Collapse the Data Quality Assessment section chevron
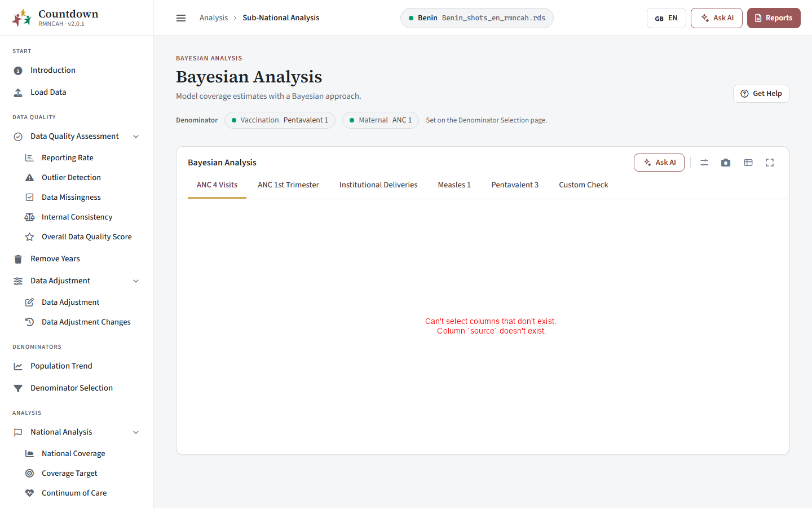 (136, 137)
